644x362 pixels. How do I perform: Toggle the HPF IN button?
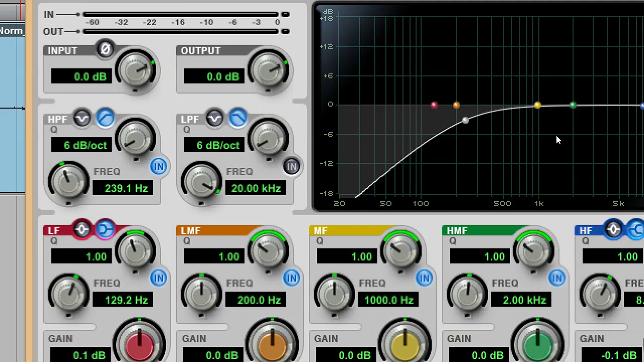pyautogui.click(x=158, y=166)
